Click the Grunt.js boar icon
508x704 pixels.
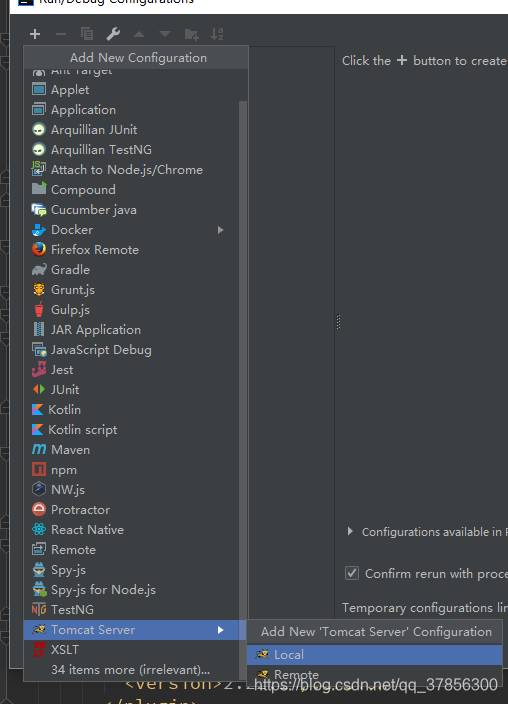(39, 289)
